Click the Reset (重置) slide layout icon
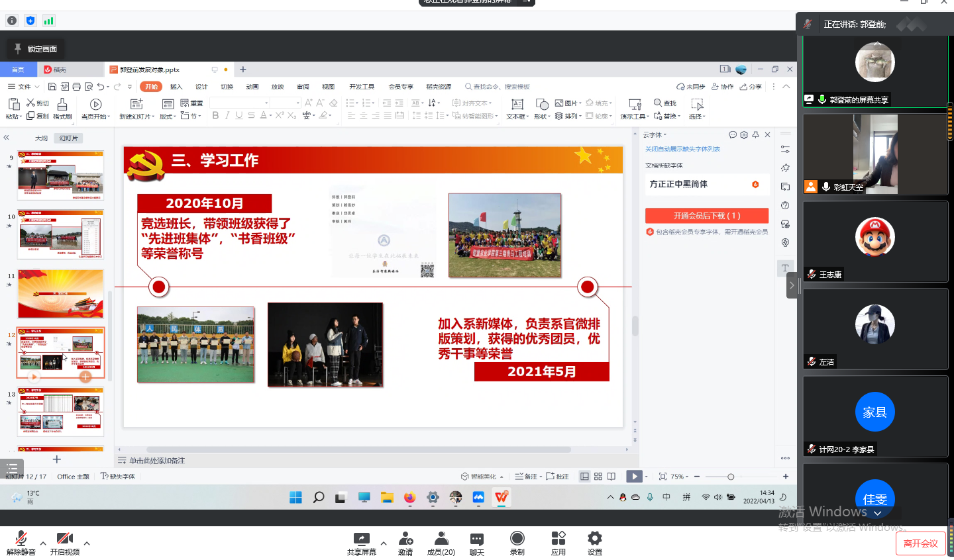 point(185,103)
